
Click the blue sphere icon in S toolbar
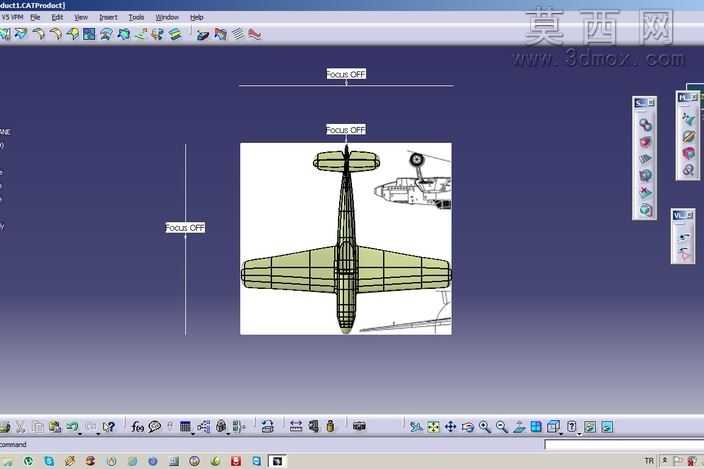[x=645, y=175]
